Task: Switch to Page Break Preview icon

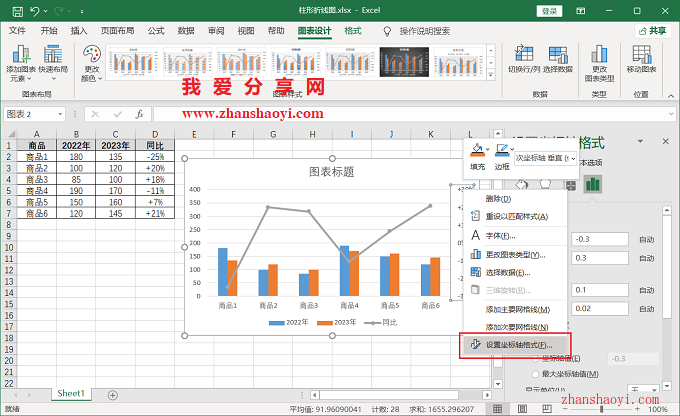Action: pyautogui.click(x=547, y=409)
